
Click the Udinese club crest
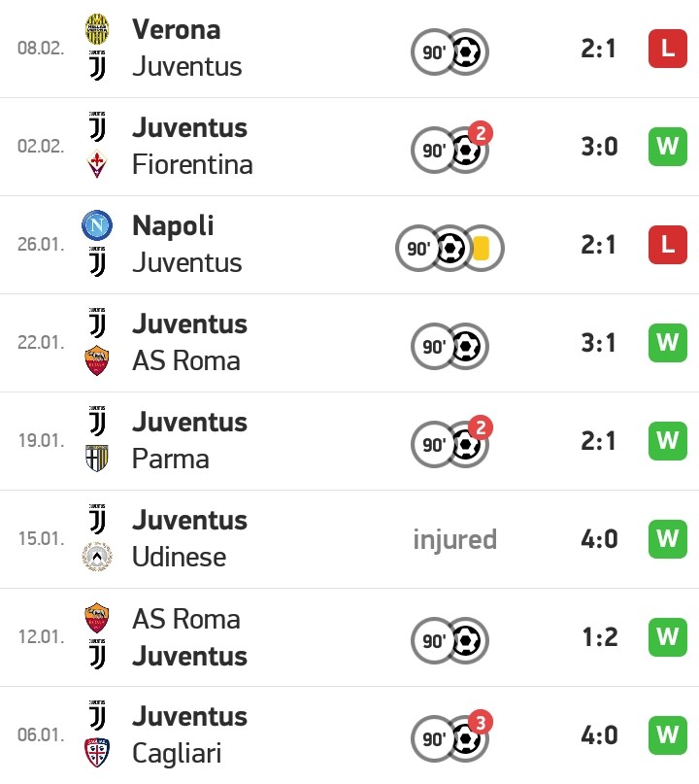point(97,557)
